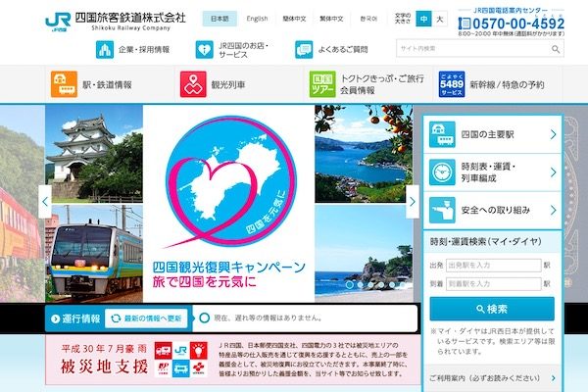The height and width of the screenshot is (392, 588).
Task: Open the chevron on 四国の主要駅 row
Action: click(553, 134)
